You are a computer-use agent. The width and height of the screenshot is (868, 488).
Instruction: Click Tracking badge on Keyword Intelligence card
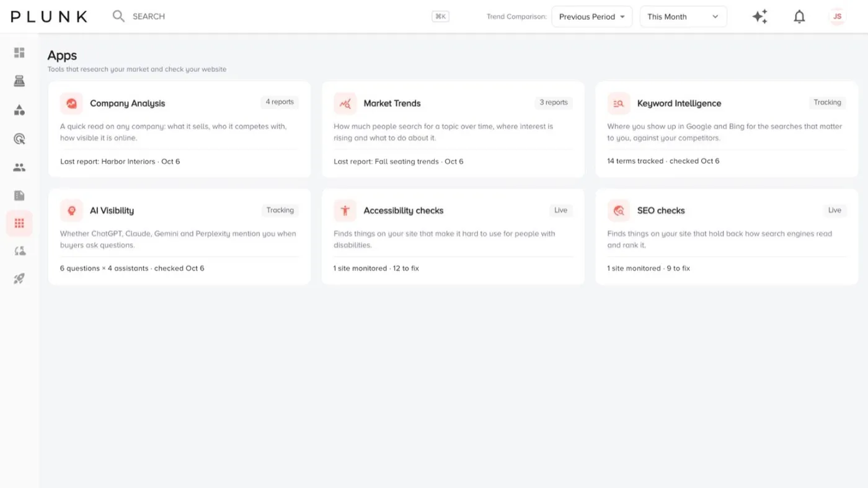(x=828, y=102)
